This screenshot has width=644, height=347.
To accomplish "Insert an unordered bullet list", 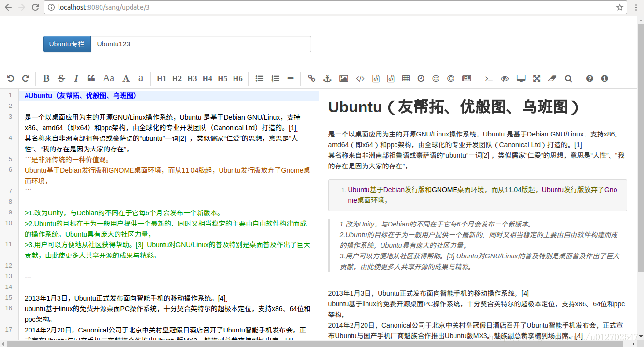I will pos(260,78).
